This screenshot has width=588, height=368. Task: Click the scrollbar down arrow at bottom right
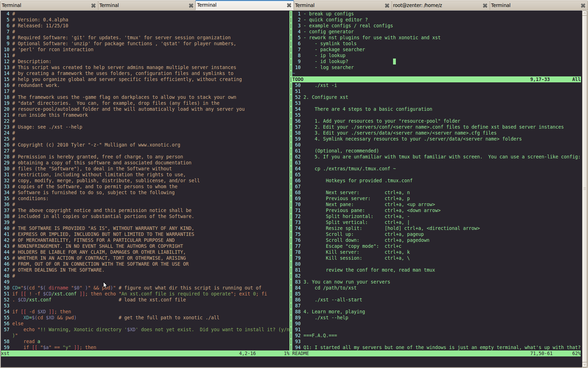click(x=584, y=364)
